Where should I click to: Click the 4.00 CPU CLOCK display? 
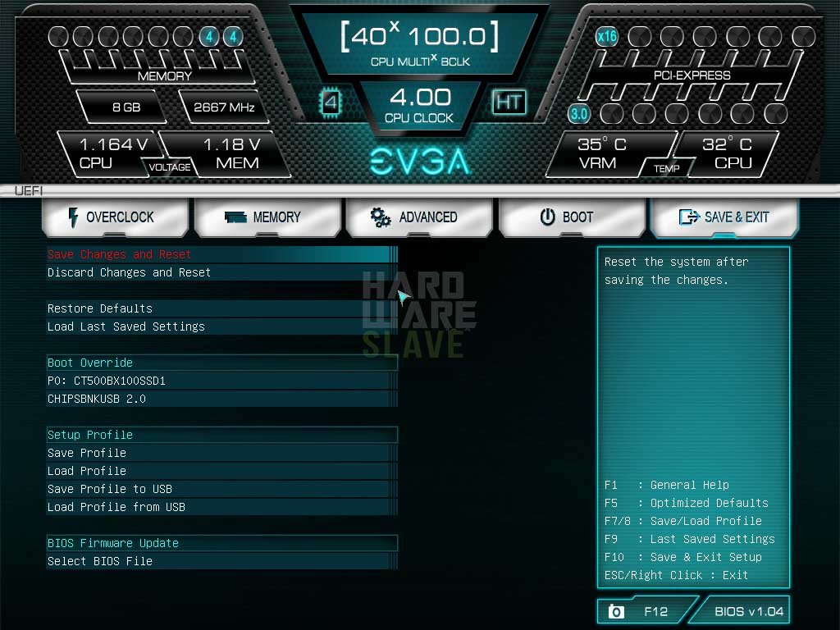(419, 105)
